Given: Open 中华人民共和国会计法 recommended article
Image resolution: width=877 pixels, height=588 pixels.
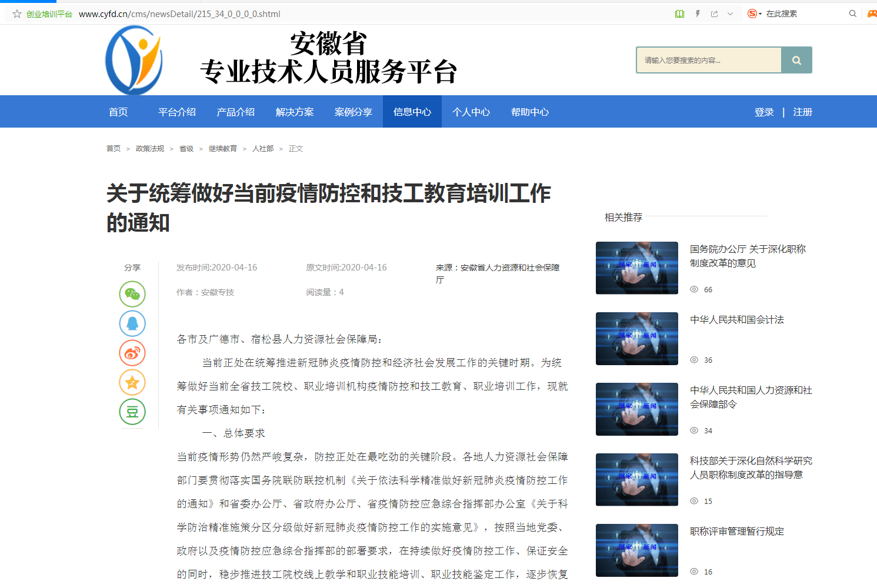Looking at the screenshot, I should coord(737,320).
